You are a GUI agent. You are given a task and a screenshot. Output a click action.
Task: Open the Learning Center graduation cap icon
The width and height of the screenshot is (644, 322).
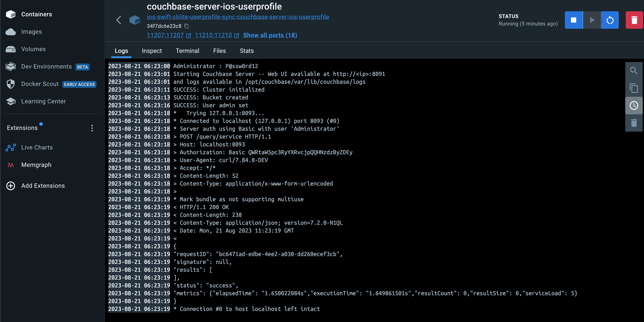click(x=10, y=101)
